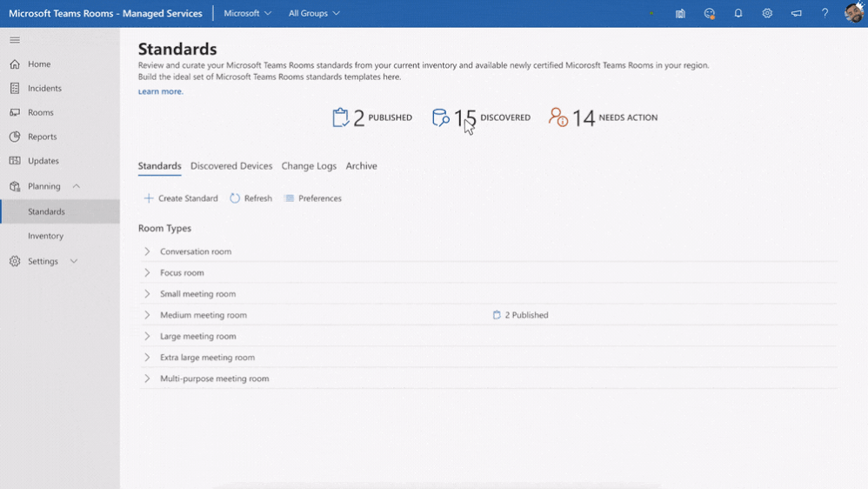Click the Preferences list icon
868x489 pixels.
pos(289,198)
